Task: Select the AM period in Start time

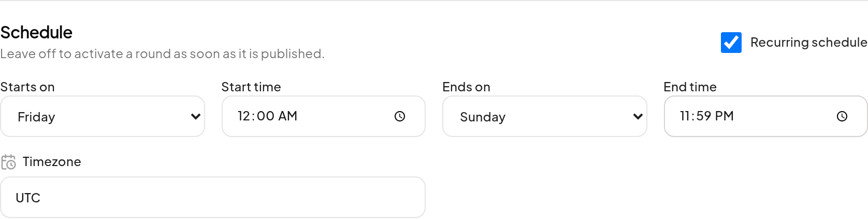Action: tap(288, 116)
